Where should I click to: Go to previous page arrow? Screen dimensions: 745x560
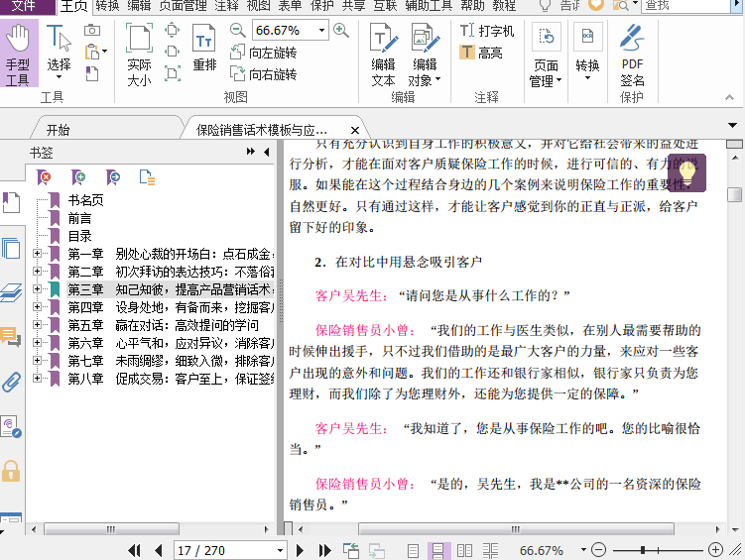click(x=159, y=550)
